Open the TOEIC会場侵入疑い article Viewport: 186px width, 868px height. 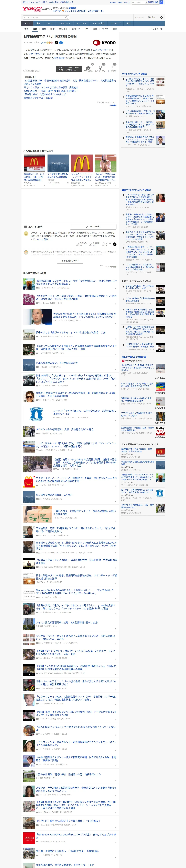coord(57,363)
